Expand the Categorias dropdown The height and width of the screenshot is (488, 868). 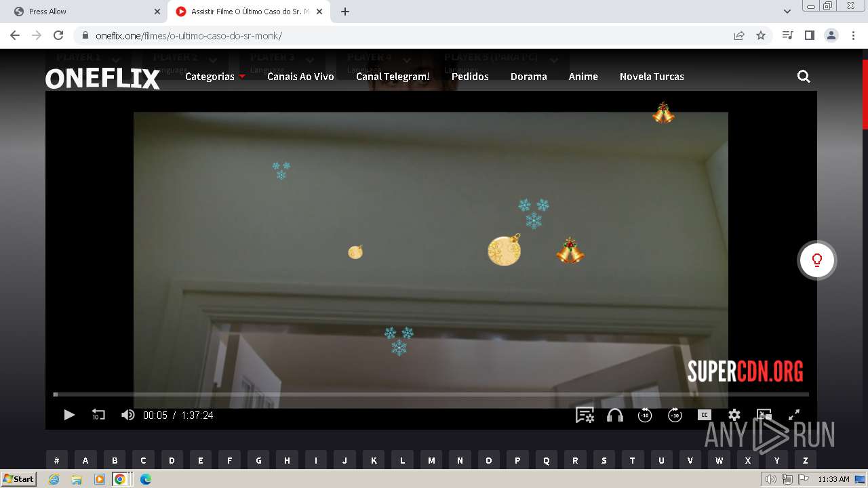pos(214,77)
